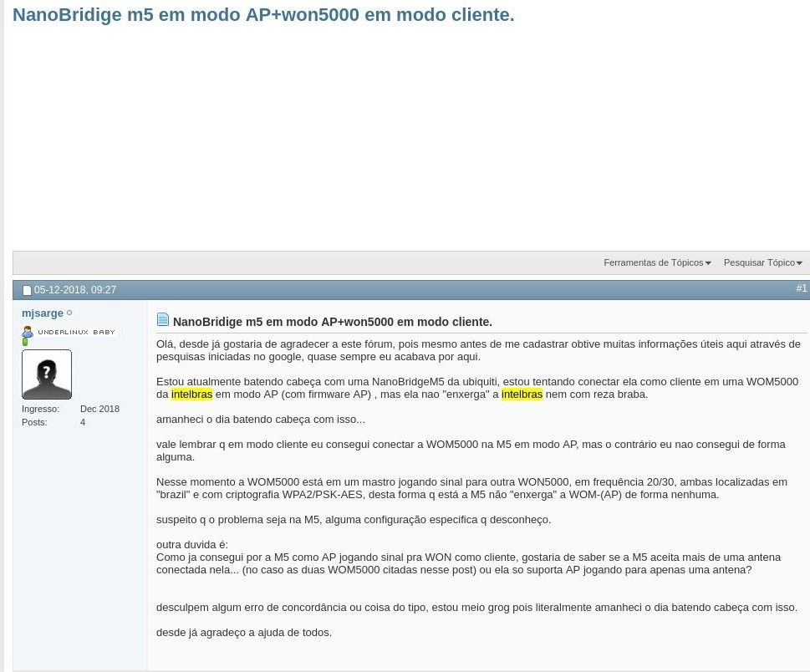
Task: Click the post status icon beside the date
Action: [x=27, y=291]
